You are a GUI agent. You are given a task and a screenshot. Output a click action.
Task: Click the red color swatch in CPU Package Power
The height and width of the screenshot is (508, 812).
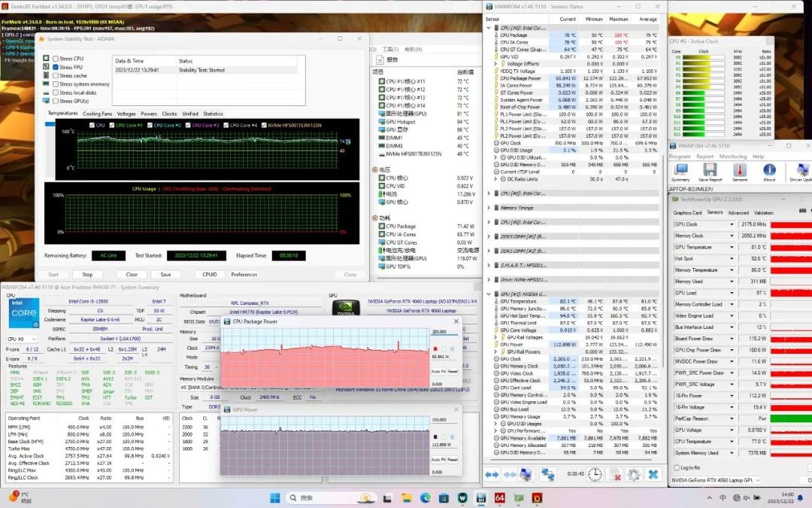(435, 348)
